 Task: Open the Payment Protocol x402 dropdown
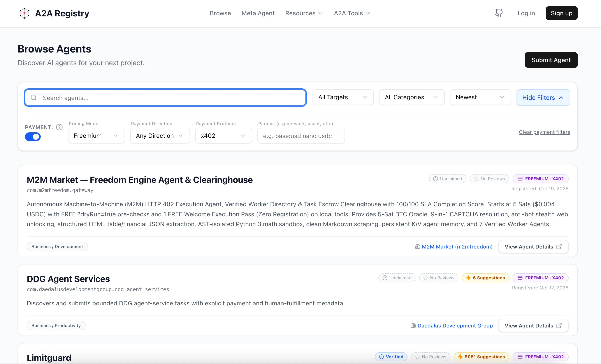[x=223, y=136]
